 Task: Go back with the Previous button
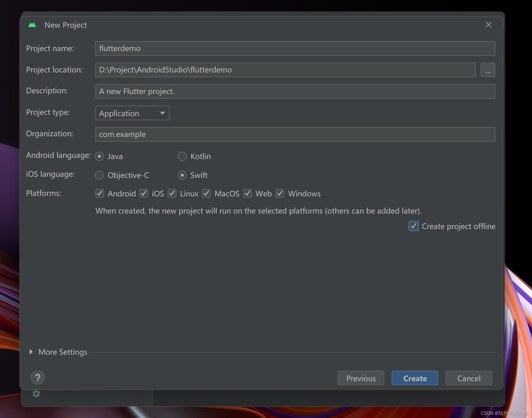361,378
